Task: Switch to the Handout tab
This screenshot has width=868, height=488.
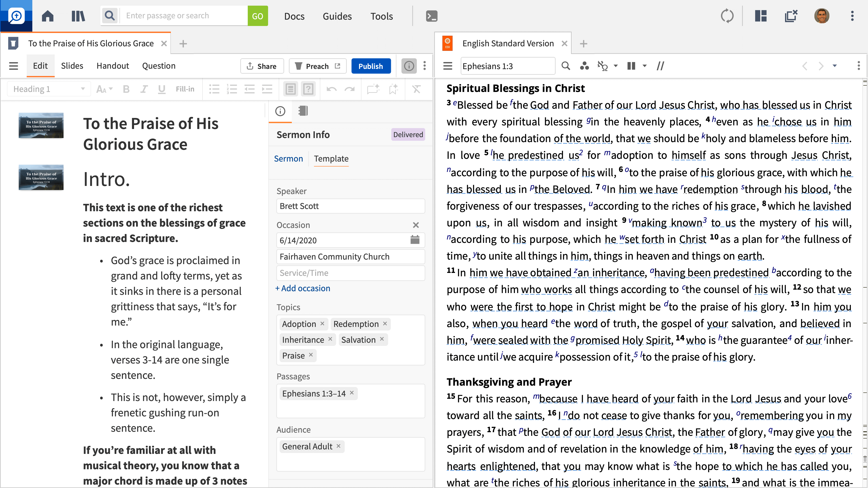Action: click(113, 66)
